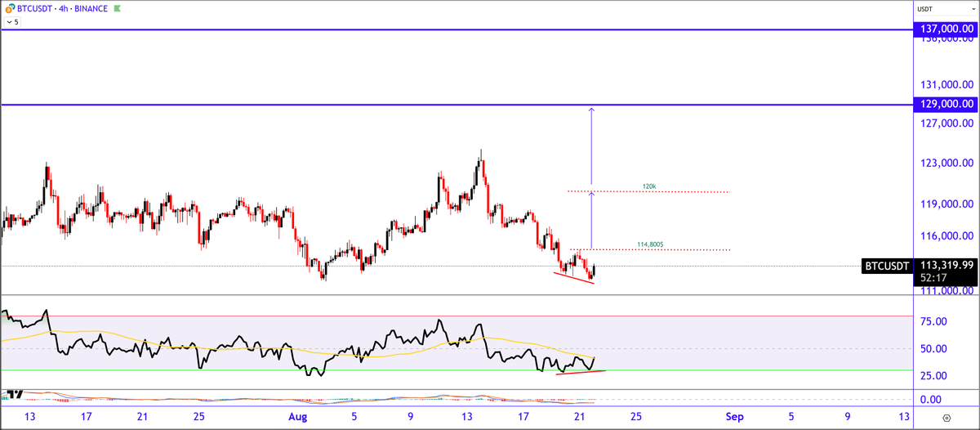The height and width of the screenshot is (430, 980).
Task: Click the green market status flag icon
Action: pyautogui.click(x=118, y=9)
